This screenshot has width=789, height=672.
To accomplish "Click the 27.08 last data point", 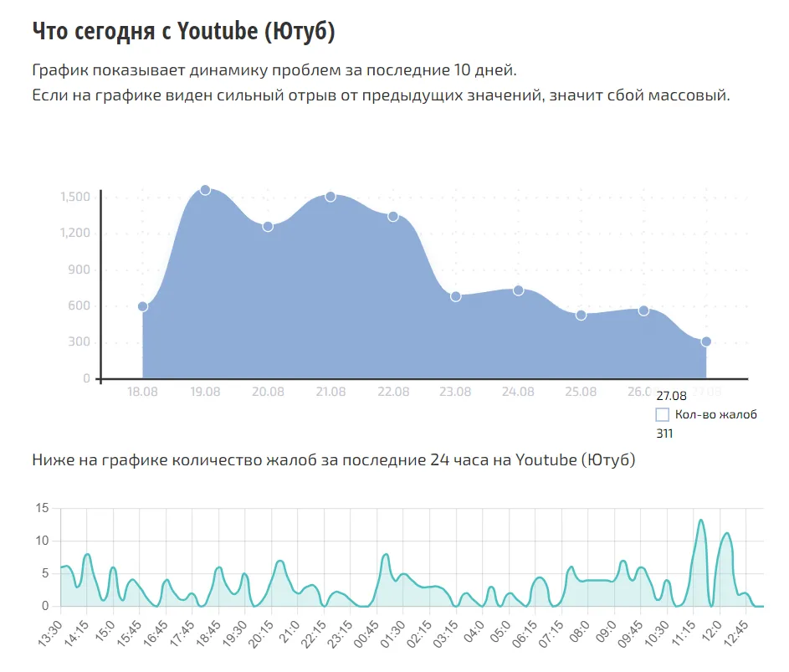I will click(706, 341).
